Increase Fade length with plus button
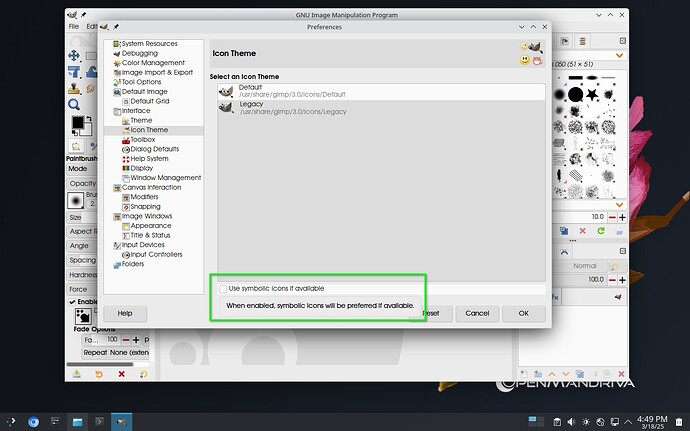The image size is (690, 431). coord(136,340)
